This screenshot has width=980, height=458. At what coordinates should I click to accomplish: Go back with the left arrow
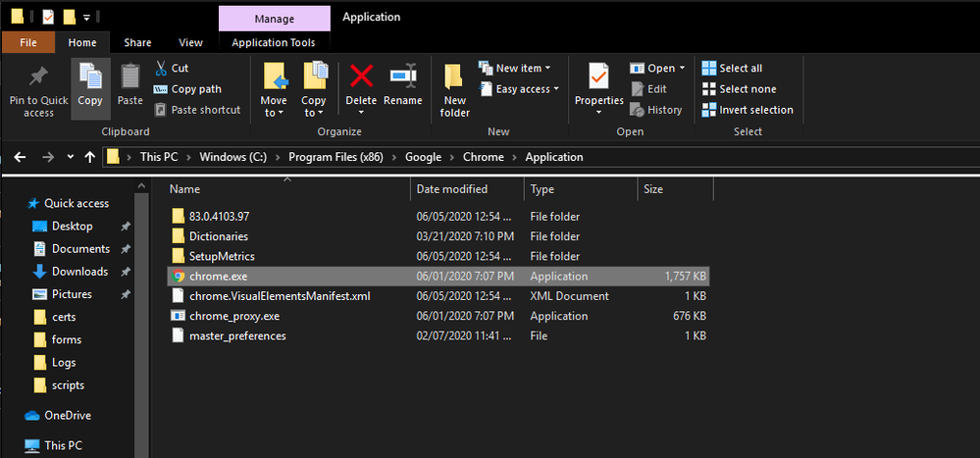(20, 157)
